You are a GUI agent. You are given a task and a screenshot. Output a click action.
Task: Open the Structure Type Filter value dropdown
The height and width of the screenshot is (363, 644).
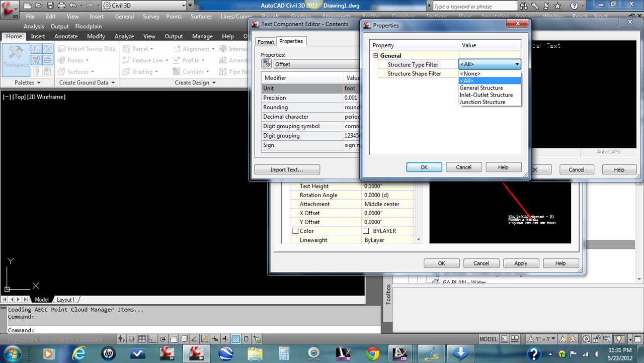coord(517,64)
